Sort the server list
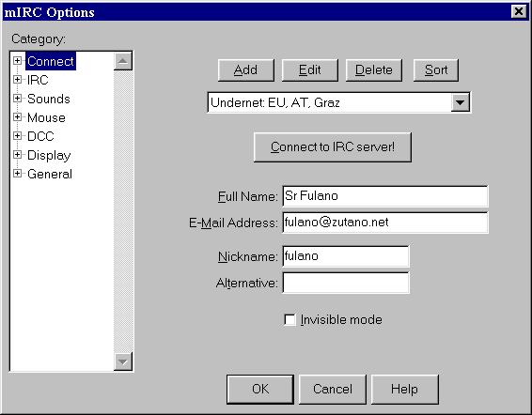This screenshot has height=415, width=532. 436,70
